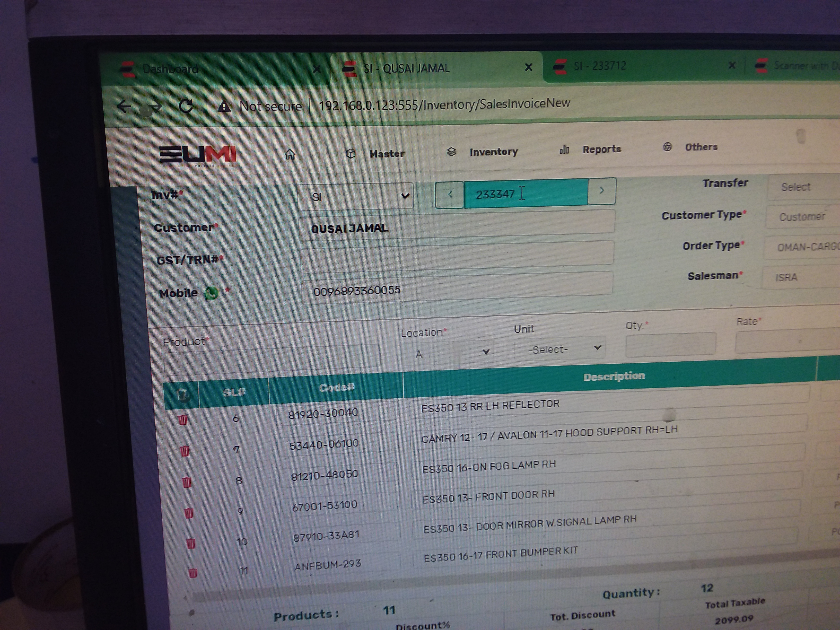Open the Reports menu
Viewport: 840px width, 630px height.
pos(591,150)
